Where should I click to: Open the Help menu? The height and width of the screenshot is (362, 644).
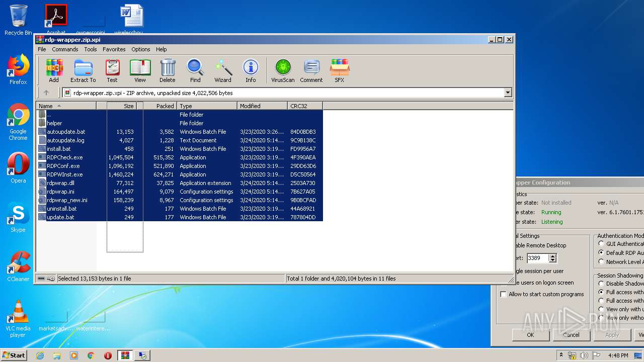[x=161, y=49]
